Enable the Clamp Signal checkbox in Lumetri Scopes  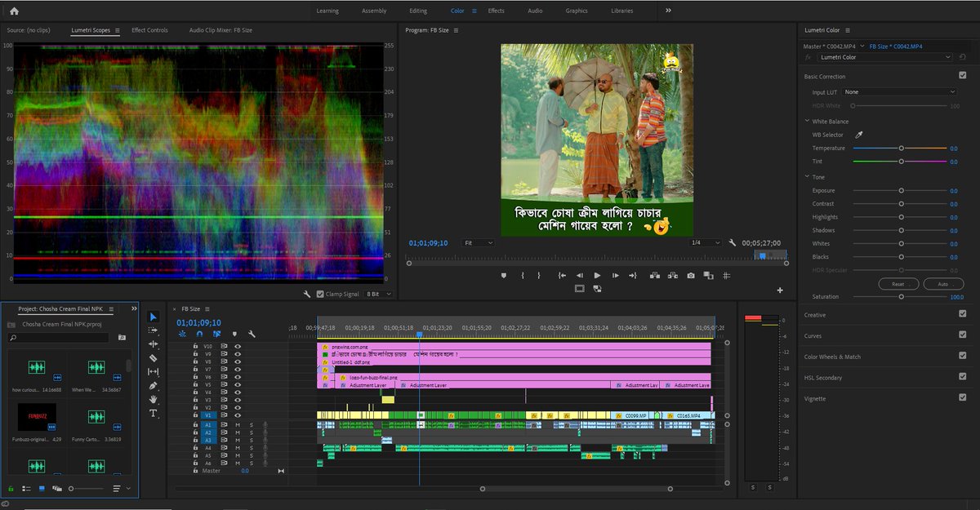coord(318,295)
